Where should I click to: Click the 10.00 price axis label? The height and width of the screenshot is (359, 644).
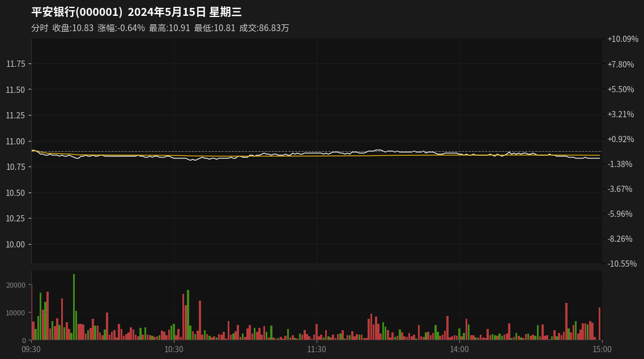coord(16,245)
